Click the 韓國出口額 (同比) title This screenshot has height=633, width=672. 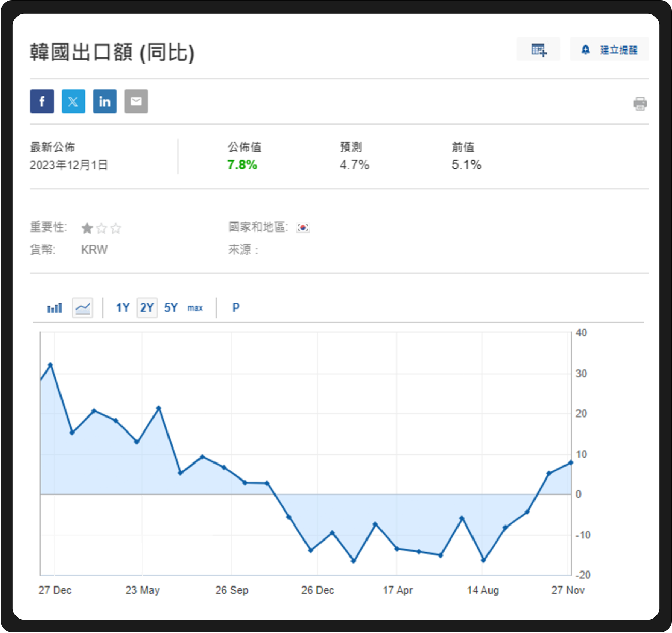[x=112, y=52]
